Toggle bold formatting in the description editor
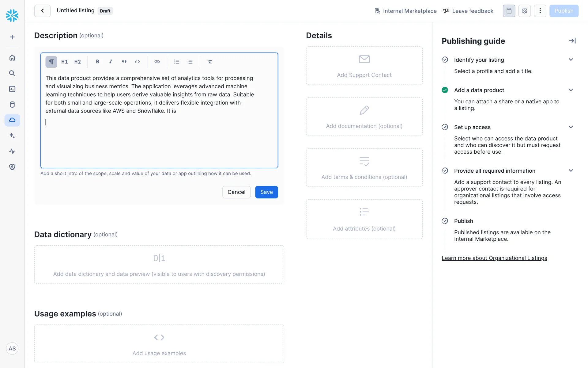 97,62
